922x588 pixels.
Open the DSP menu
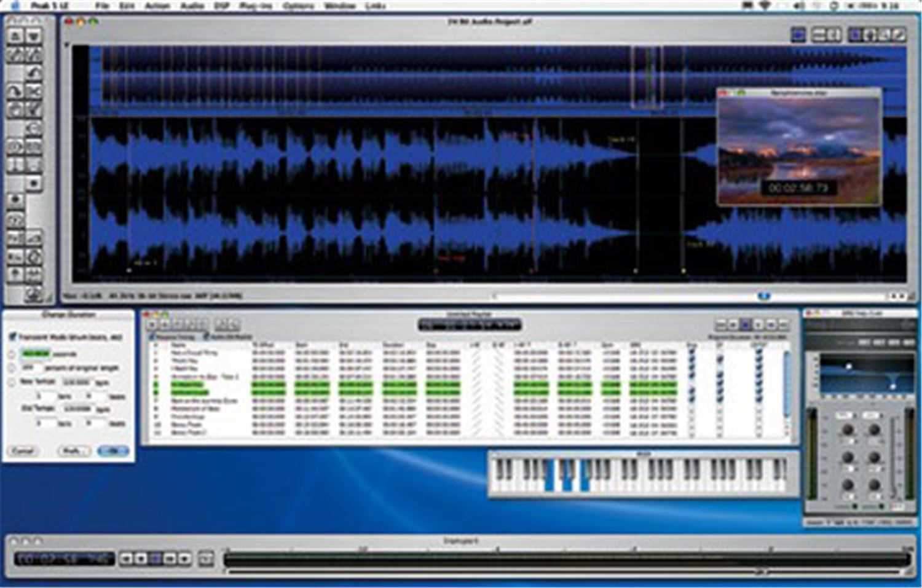click(221, 6)
